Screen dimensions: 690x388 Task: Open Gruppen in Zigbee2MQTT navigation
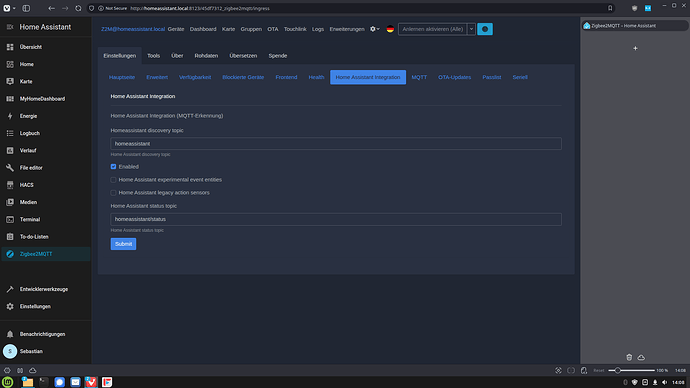click(x=251, y=29)
